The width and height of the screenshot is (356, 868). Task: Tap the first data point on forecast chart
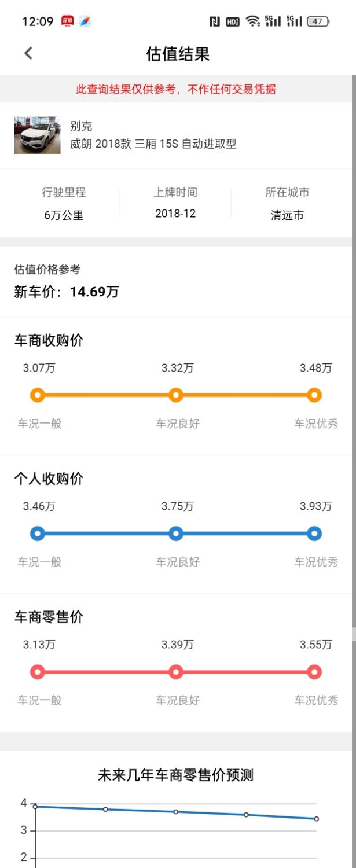[35, 806]
